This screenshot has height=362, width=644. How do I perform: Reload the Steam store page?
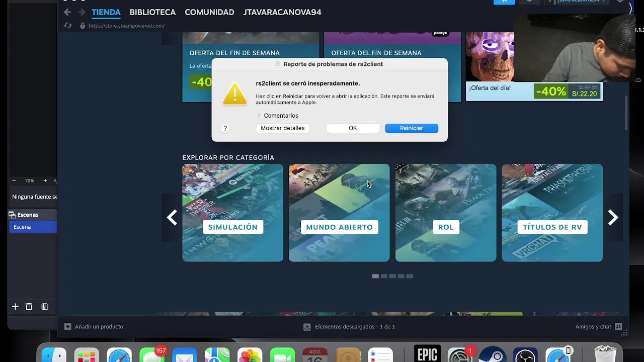[68, 26]
